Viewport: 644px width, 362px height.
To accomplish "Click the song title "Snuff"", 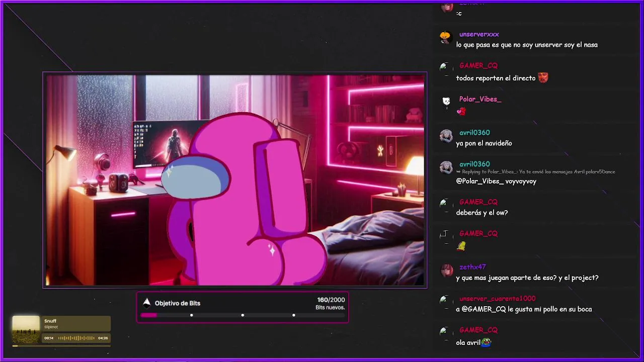I will pos(50,321).
